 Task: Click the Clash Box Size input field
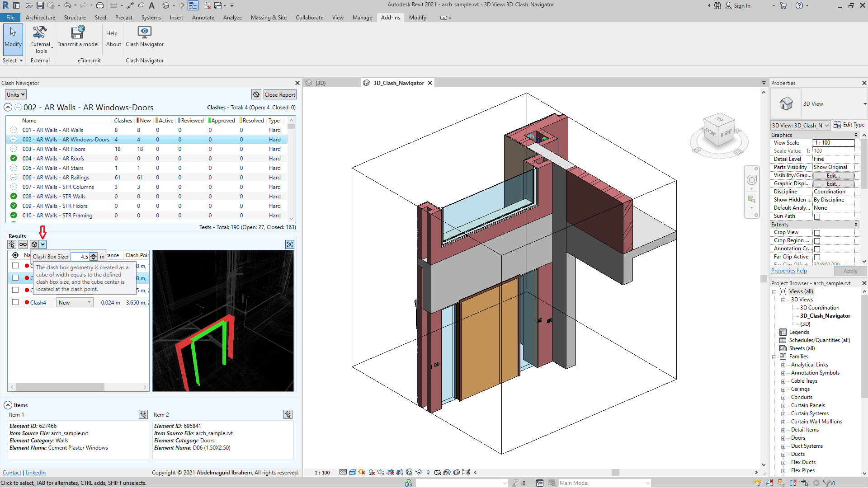pyautogui.click(x=80, y=257)
